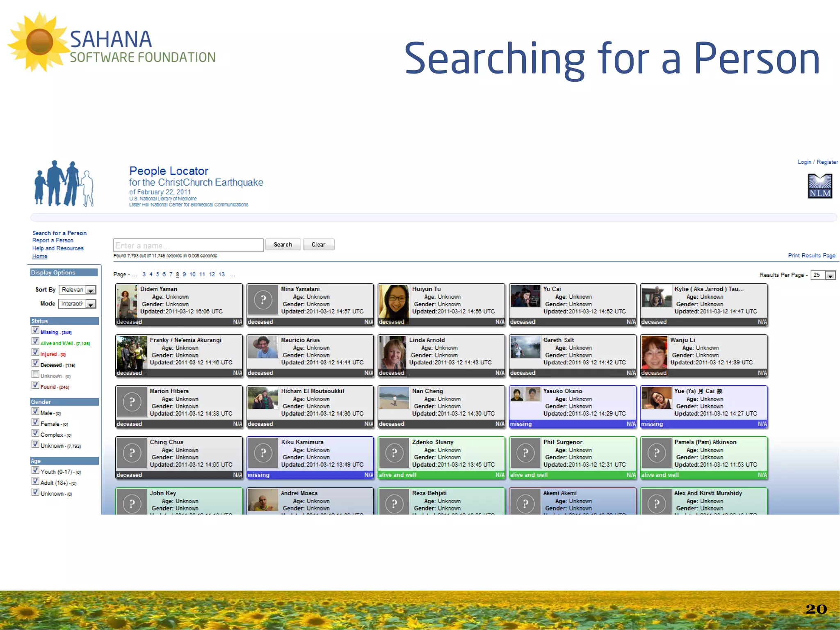This screenshot has height=630, width=840.
Task: Click Mina Yamatani's question mark placeholder photo
Action: tap(263, 300)
